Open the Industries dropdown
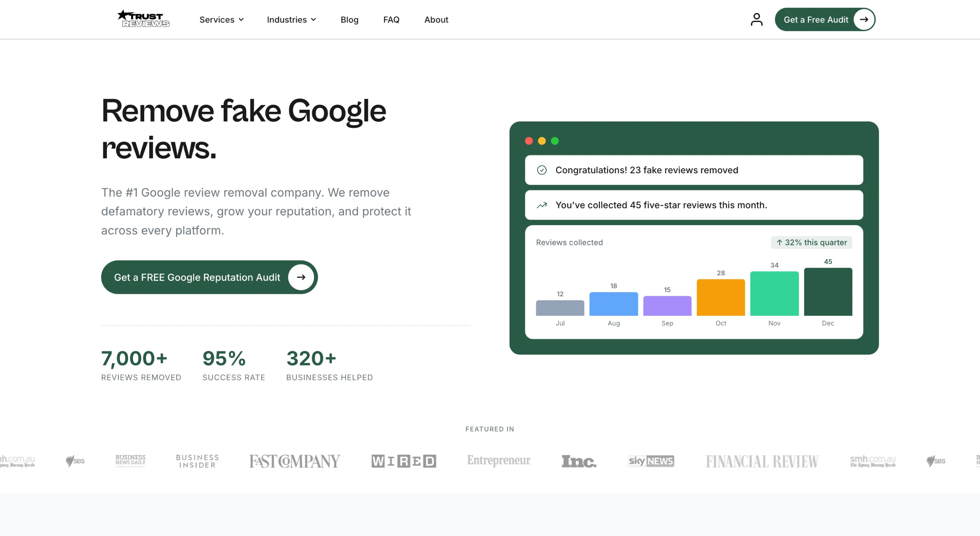Viewport: 980px width, 536px height. [291, 19]
